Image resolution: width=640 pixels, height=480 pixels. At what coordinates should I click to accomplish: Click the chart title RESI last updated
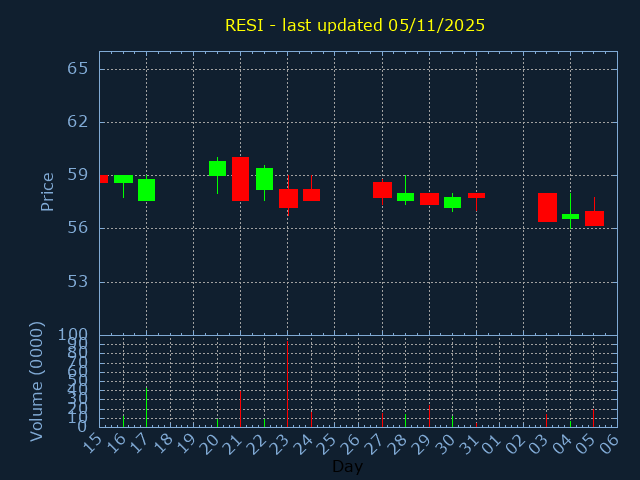(355, 25)
